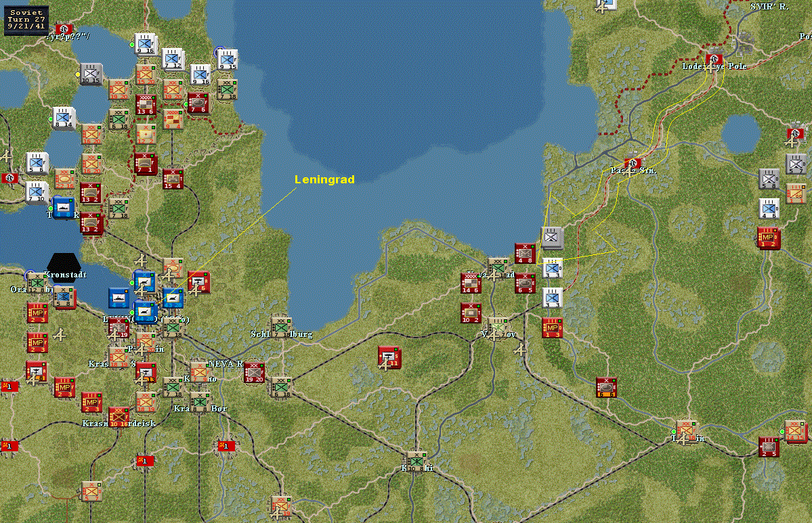Viewport: 812px width, 523px height.
Task: Select the white unit marked 5 6
Action: click(x=38, y=163)
